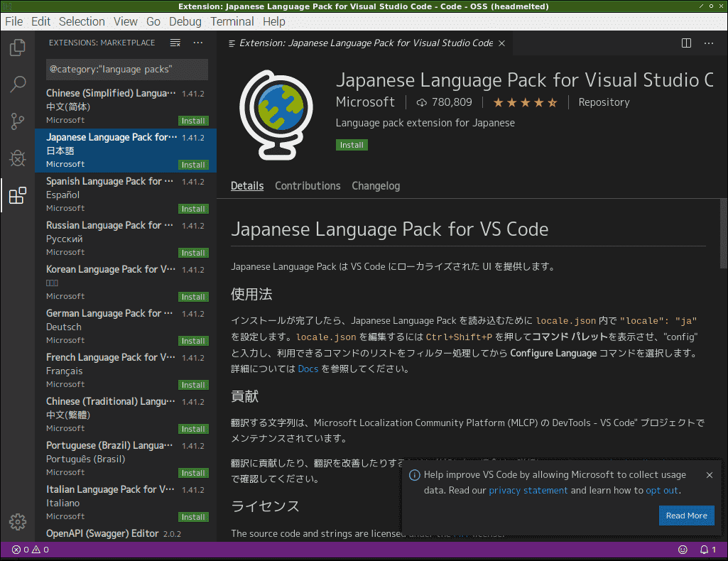Open the Microsoft publisher link
The width and height of the screenshot is (728, 561).
point(365,102)
